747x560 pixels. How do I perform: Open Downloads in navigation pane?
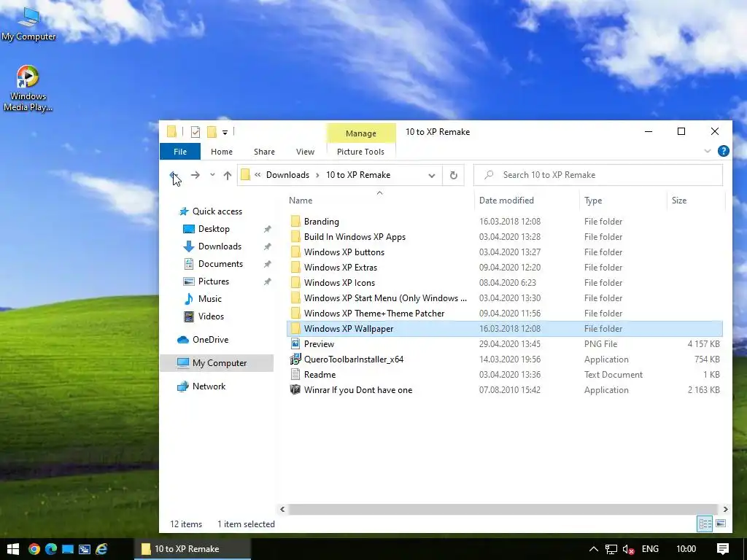click(x=220, y=246)
